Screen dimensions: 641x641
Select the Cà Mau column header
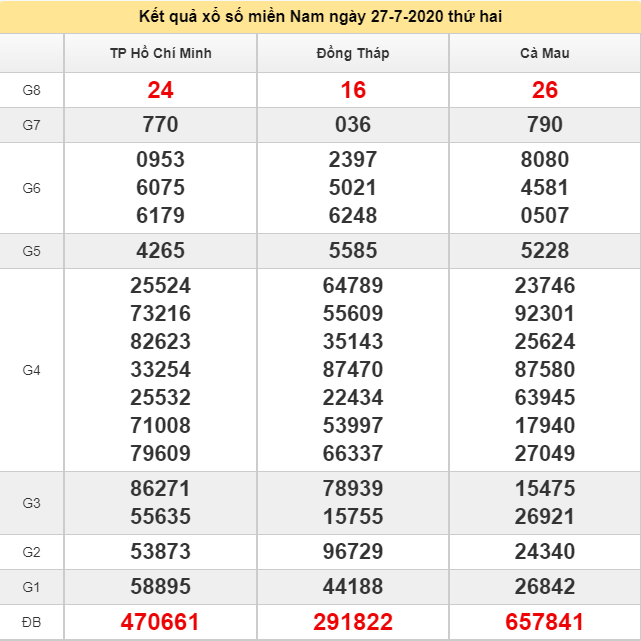[x=545, y=53]
